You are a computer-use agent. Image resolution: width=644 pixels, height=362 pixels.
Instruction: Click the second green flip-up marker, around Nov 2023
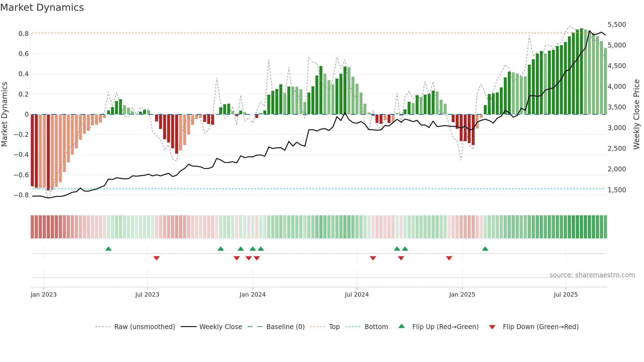point(221,249)
